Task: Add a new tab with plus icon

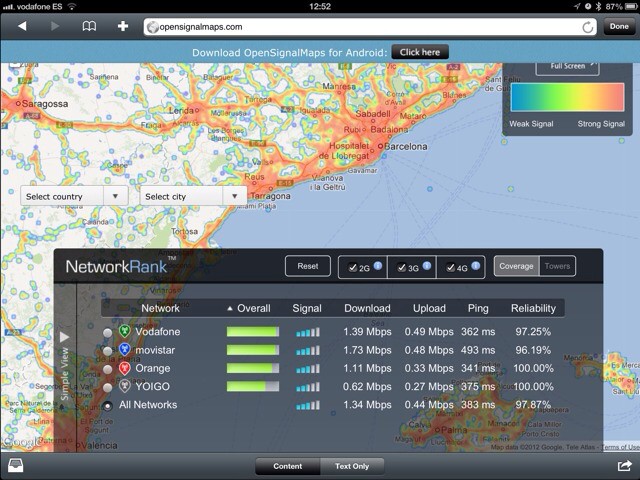Action: tap(122, 26)
